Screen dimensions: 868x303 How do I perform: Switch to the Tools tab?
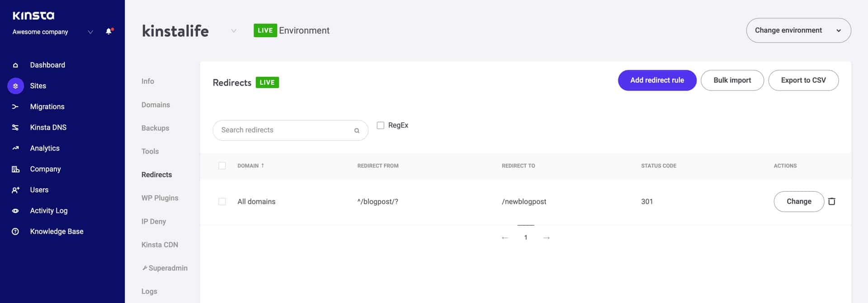150,151
